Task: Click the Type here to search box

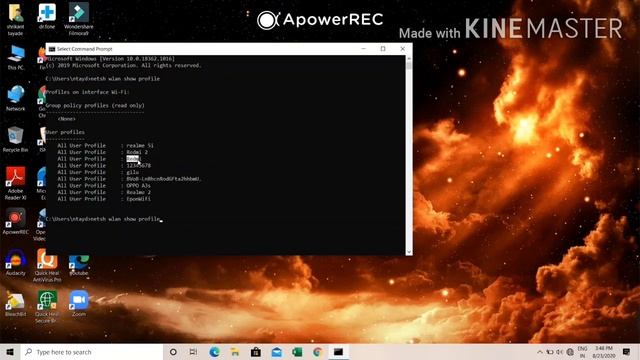Action: 92,352
